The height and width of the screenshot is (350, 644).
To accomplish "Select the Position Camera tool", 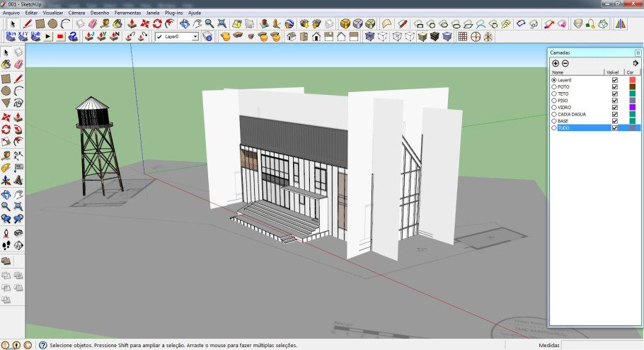I will (6, 233).
